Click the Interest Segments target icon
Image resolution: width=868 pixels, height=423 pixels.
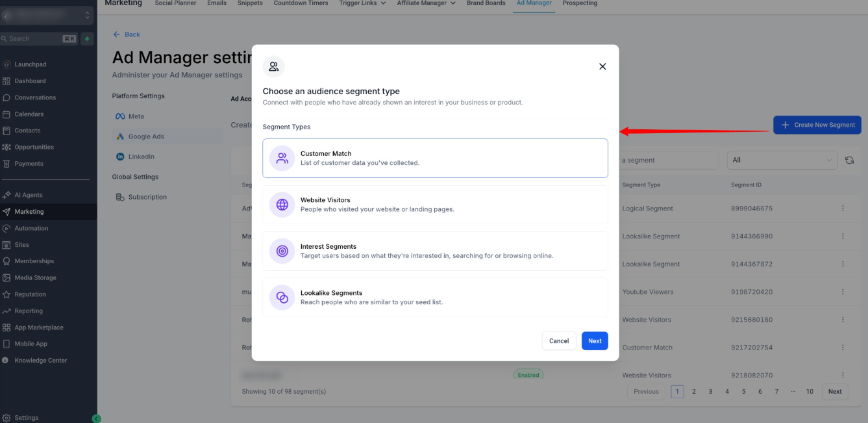[x=282, y=251]
